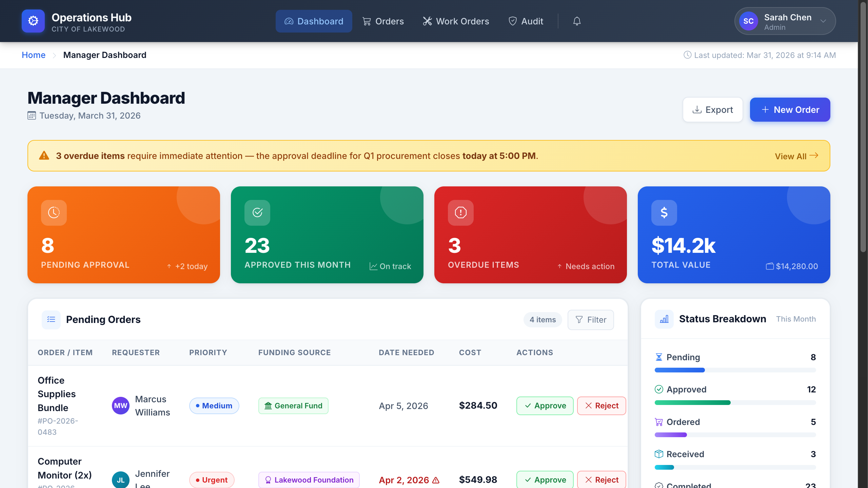The height and width of the screenshot is (488, 868).
Task: Click the dollar icon on Total Value card
Action: [x=664, y=213]
